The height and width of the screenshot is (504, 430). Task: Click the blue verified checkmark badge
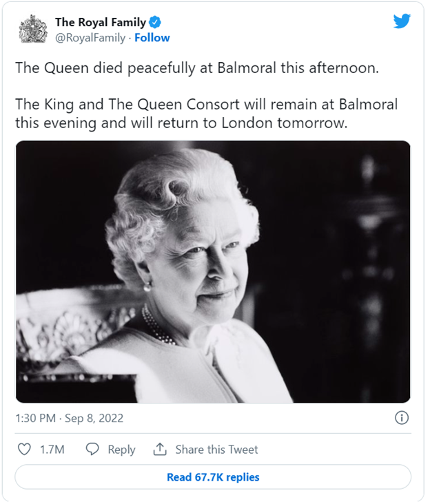[x=155, y=22]
